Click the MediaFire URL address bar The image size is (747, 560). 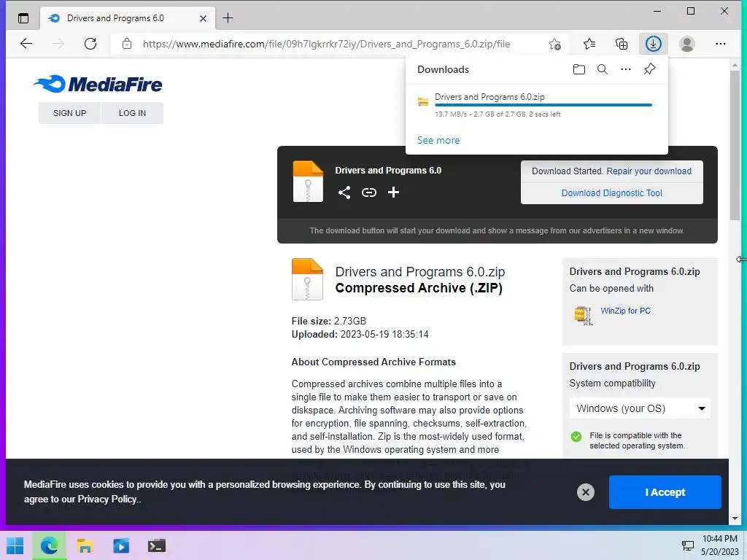pyautogui.click(x=326, y=44)
